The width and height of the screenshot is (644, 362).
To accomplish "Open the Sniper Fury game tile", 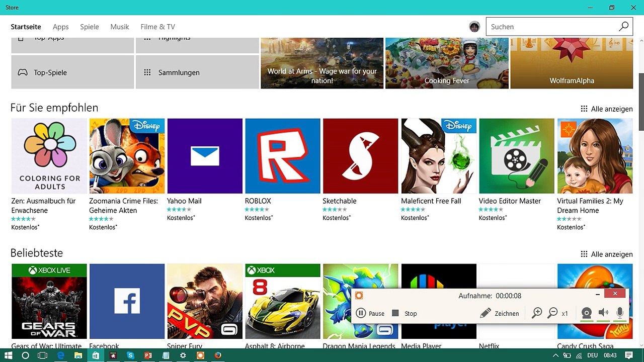I will (205, 301).
